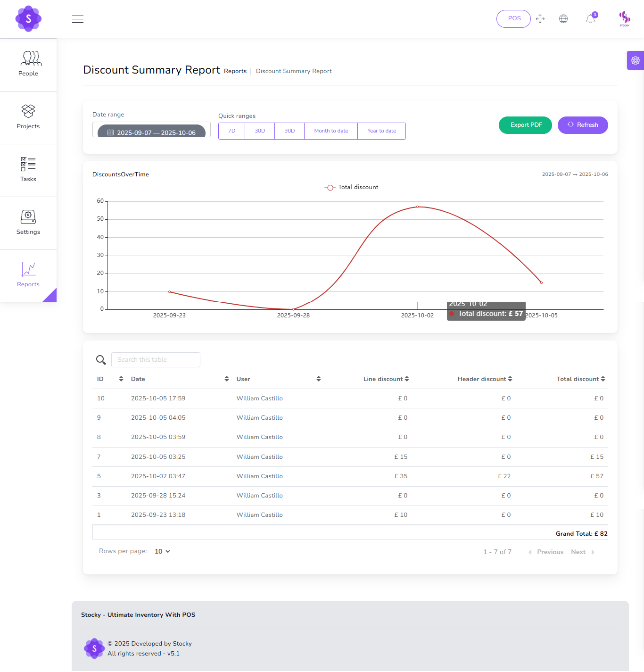Open the Tasks panel from sidebar
Image resolution: width=644 pixels, height=672 pixels.
click(x=28, y=170)
